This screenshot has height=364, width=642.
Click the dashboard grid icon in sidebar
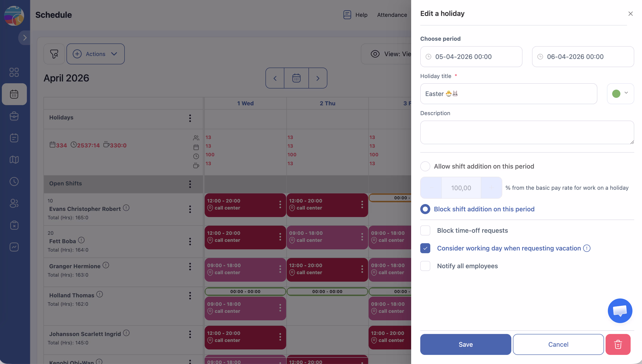14,72
